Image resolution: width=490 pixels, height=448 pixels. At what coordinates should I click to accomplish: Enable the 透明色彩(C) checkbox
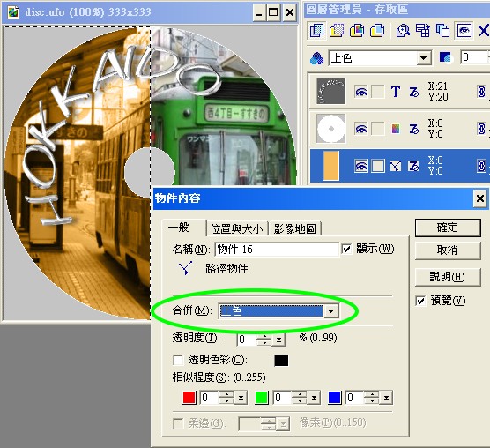(x=178, y=360)
